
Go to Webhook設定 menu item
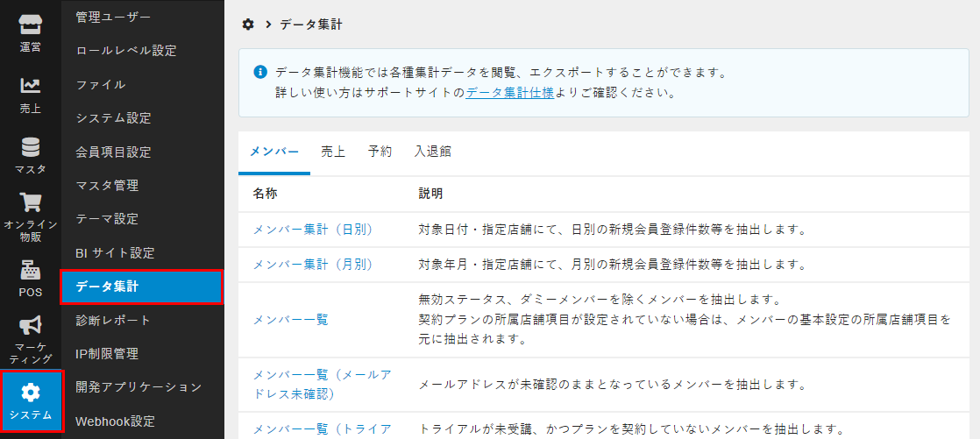pyautogui.click(x=115, y=421)
